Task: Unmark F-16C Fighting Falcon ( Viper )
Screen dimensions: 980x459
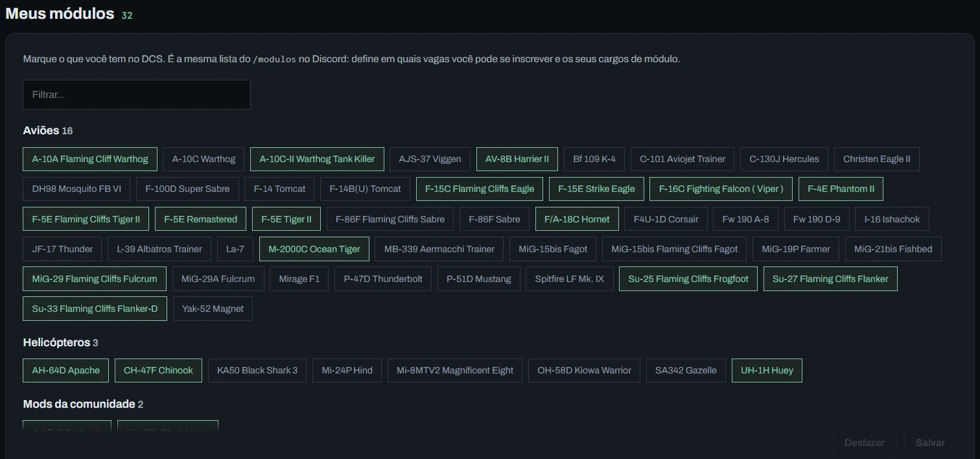Action: pyautogui.click(x=721, y=189)
